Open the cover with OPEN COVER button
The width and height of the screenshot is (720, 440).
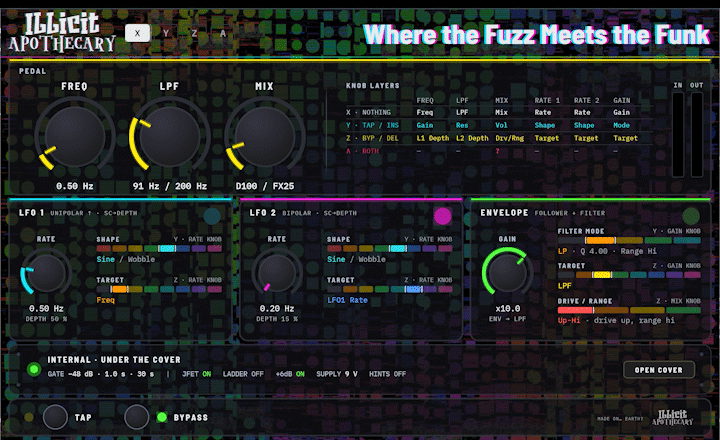point(658,370)
